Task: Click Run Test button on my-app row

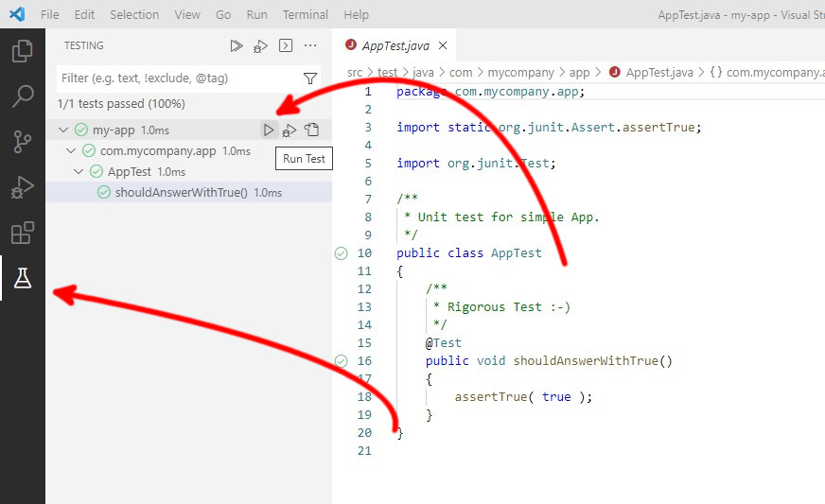Action: 269,130
